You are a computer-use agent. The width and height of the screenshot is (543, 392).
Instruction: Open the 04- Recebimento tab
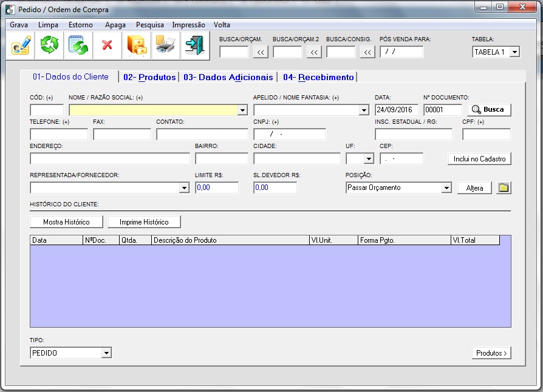coord(318,78)
